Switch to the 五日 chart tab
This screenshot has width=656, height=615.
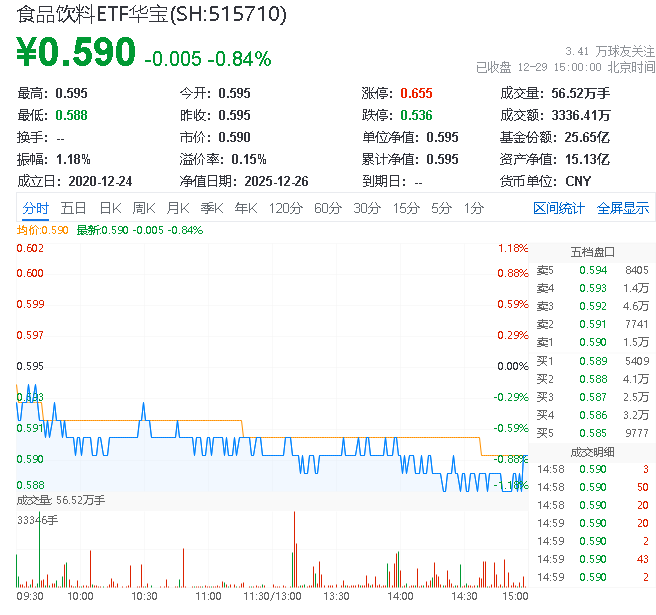pyautogui.click(x=73, y=208)
